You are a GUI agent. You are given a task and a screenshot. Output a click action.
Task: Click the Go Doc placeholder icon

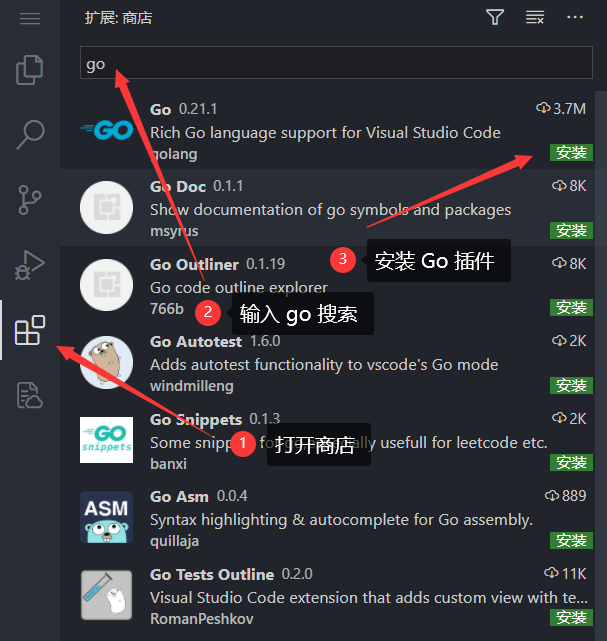click(106, 208)
